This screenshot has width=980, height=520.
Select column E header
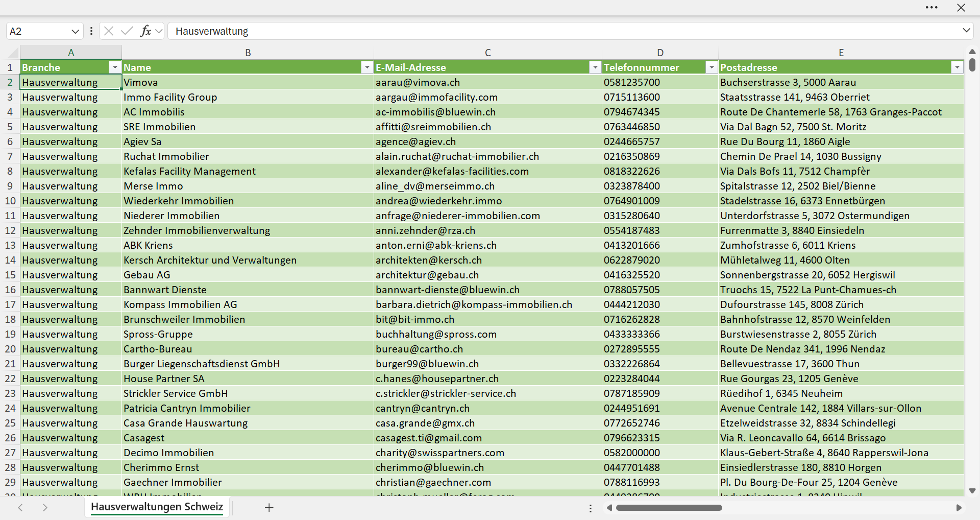841,53
